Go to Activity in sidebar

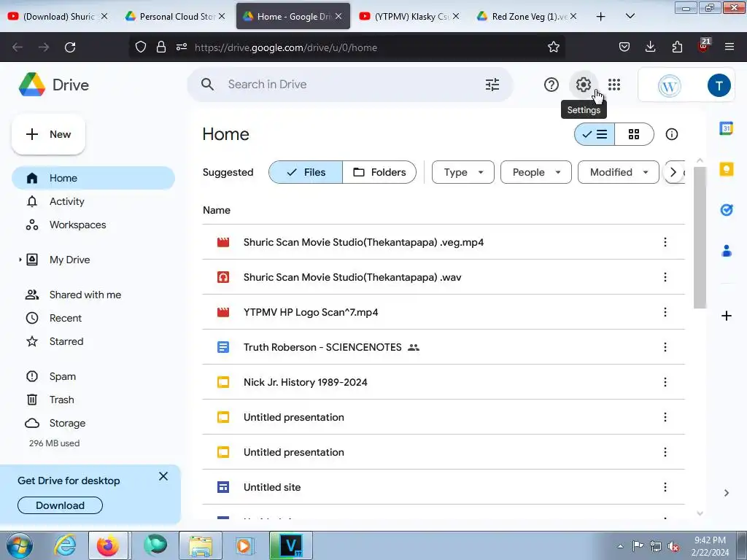click(93, 201)
